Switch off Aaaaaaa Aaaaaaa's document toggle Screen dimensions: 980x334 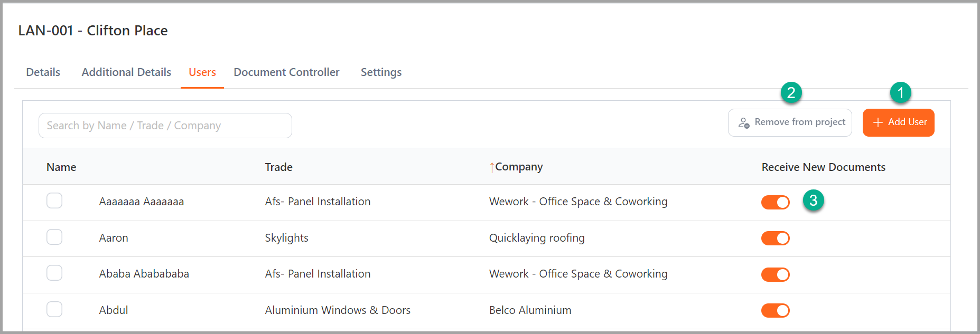click(x=775, y=202)
